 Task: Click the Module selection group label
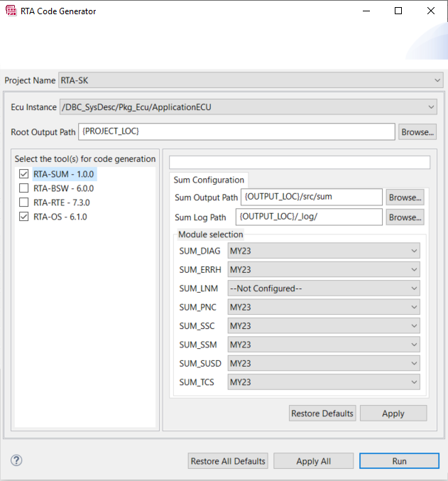point(211,234)
